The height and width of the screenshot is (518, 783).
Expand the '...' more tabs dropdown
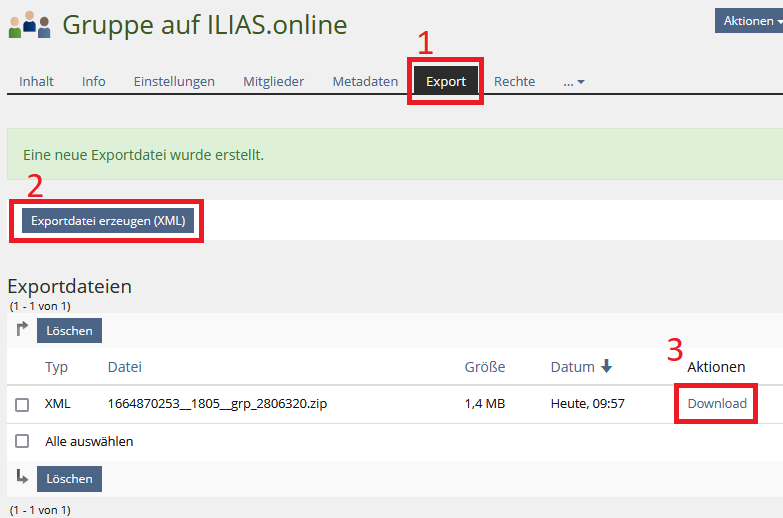pyautogui.click(x=573, y=82)
